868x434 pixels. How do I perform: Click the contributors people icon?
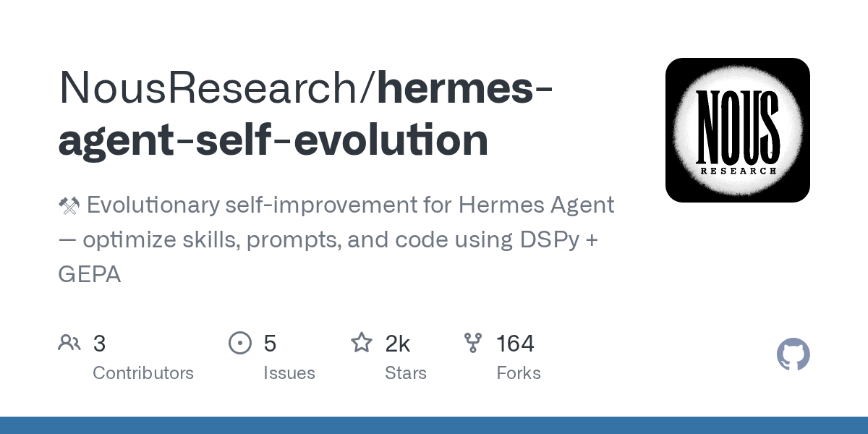point(69,343)
